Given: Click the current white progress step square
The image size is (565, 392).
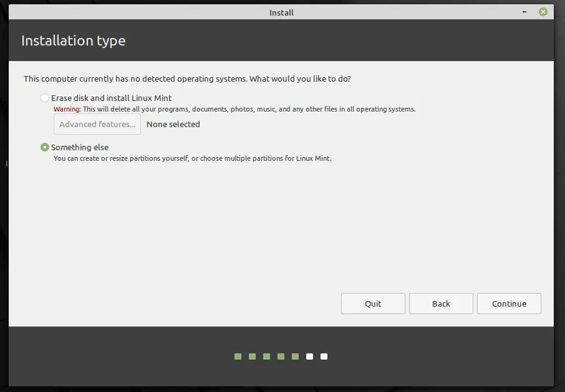Looking at the screenshot, I should 309,356.
